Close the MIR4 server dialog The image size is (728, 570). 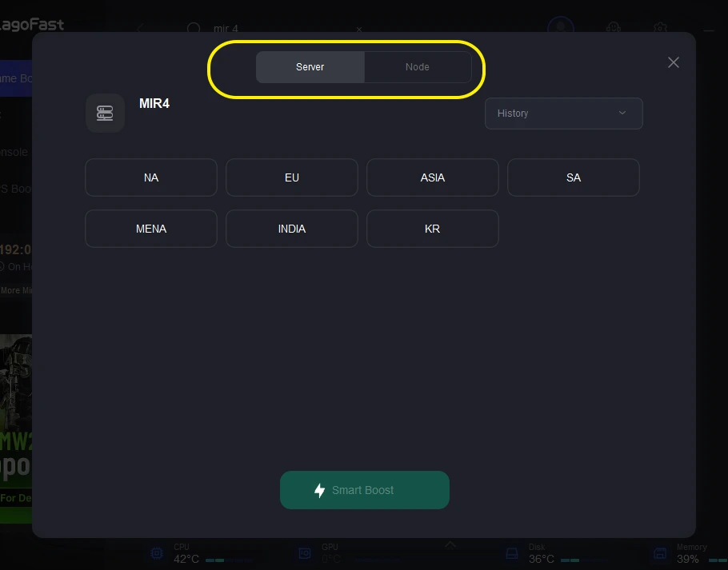pyautogui.click(x=674, y=62)
